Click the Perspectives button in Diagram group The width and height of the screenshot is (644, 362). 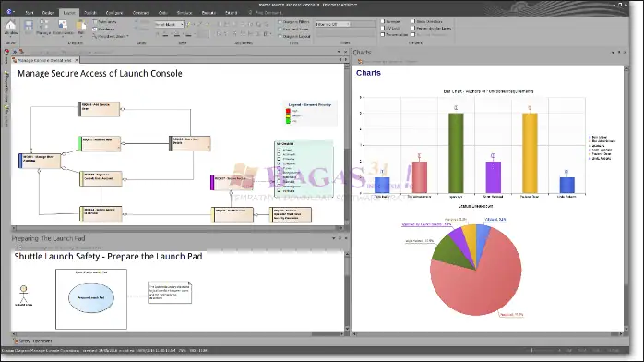(x=111, y=37)
